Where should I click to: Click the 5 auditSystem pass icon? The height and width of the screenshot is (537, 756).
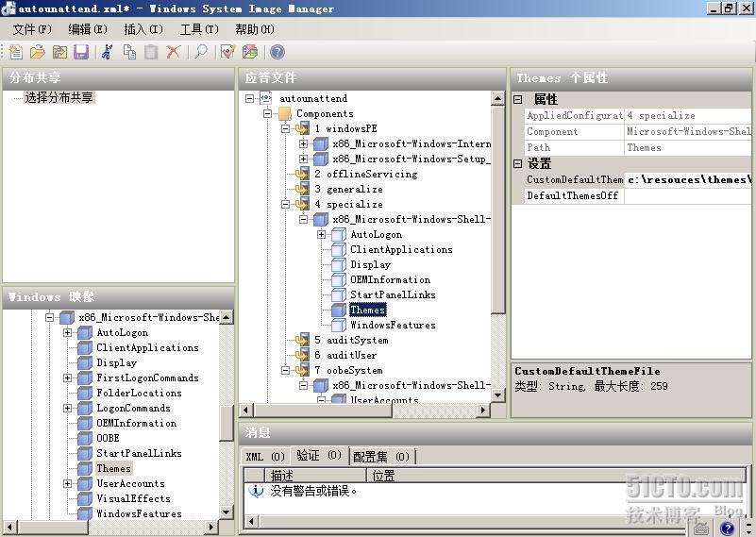302,340
